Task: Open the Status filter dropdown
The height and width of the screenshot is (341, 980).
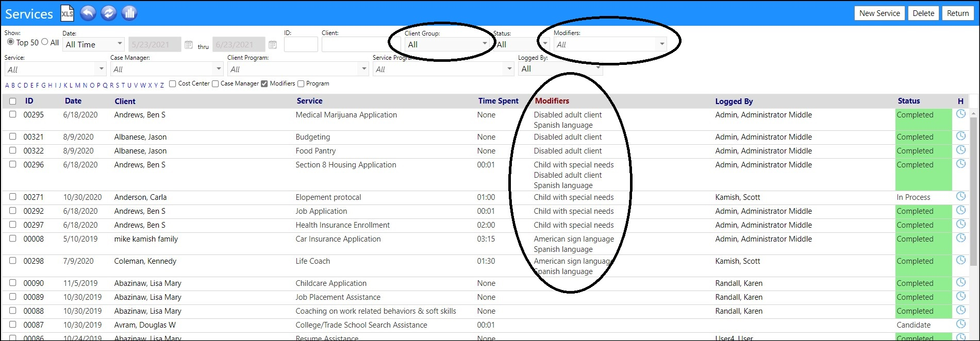Action: pos(521,44)
